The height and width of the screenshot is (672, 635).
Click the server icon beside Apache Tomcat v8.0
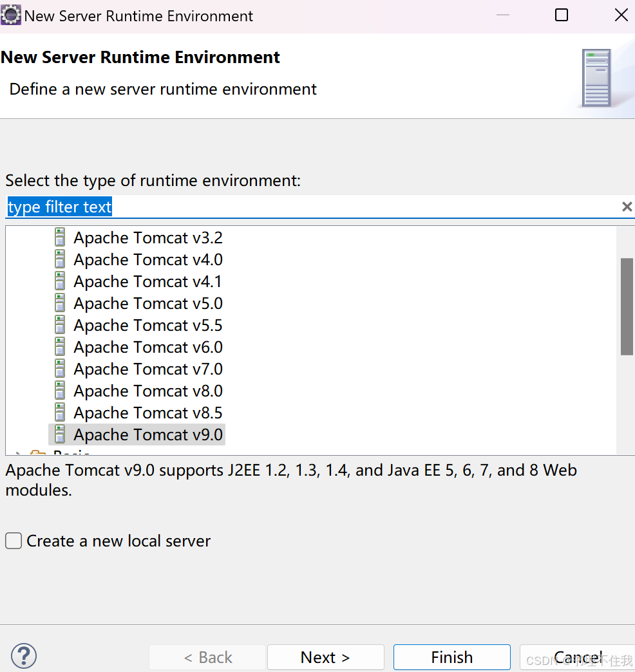pos(60,390)
